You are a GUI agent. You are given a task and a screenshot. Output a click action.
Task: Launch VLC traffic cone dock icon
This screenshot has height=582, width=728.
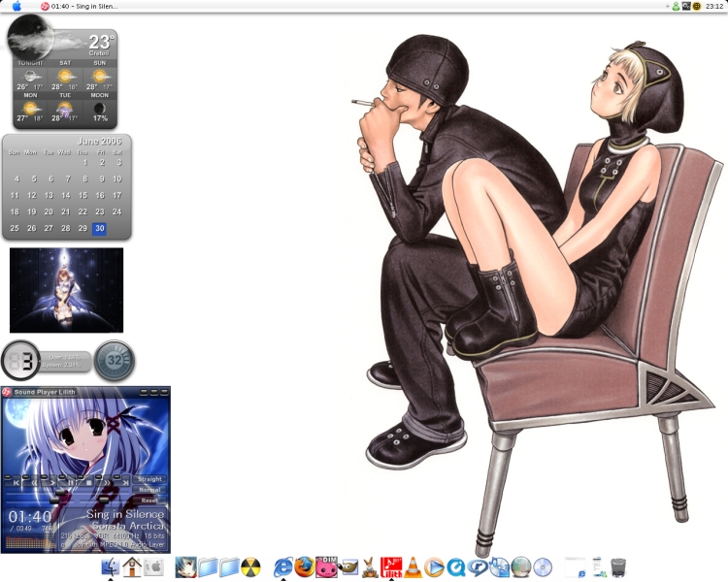(x=413, y=567)
